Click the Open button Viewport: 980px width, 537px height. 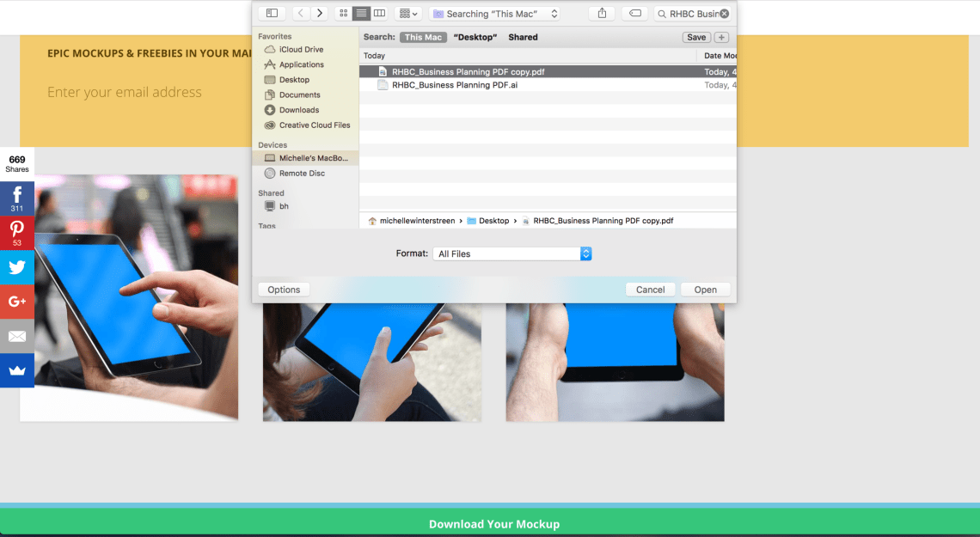click(705, 290)
